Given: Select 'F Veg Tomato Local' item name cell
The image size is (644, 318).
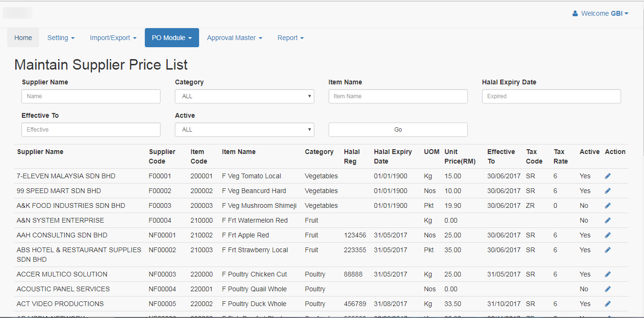Looking at the screenshot, I should coord(252,176).
